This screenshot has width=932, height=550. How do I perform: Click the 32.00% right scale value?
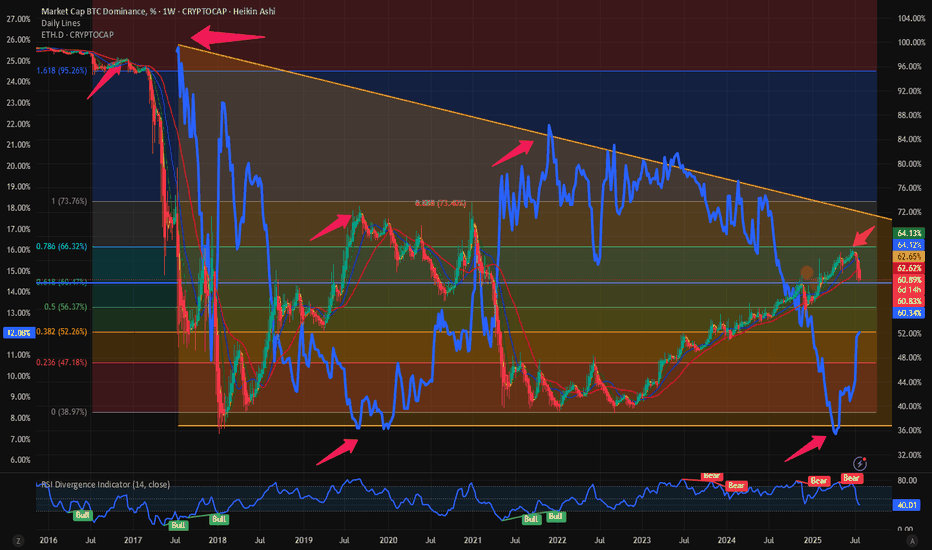(x=911, y=455)
